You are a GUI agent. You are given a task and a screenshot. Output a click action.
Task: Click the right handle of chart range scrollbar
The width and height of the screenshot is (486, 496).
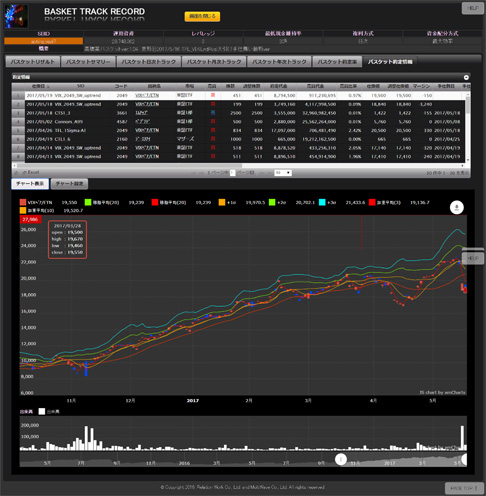point(464,460)
